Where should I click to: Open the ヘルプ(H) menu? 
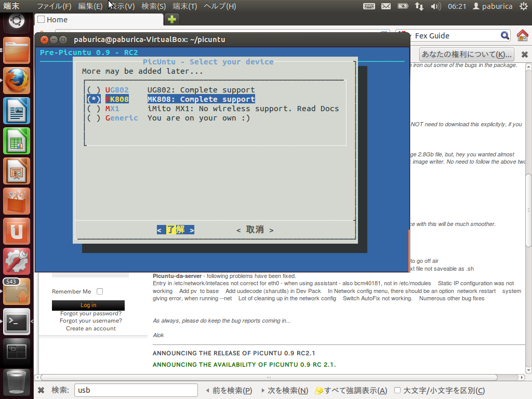tap(220, 6)
